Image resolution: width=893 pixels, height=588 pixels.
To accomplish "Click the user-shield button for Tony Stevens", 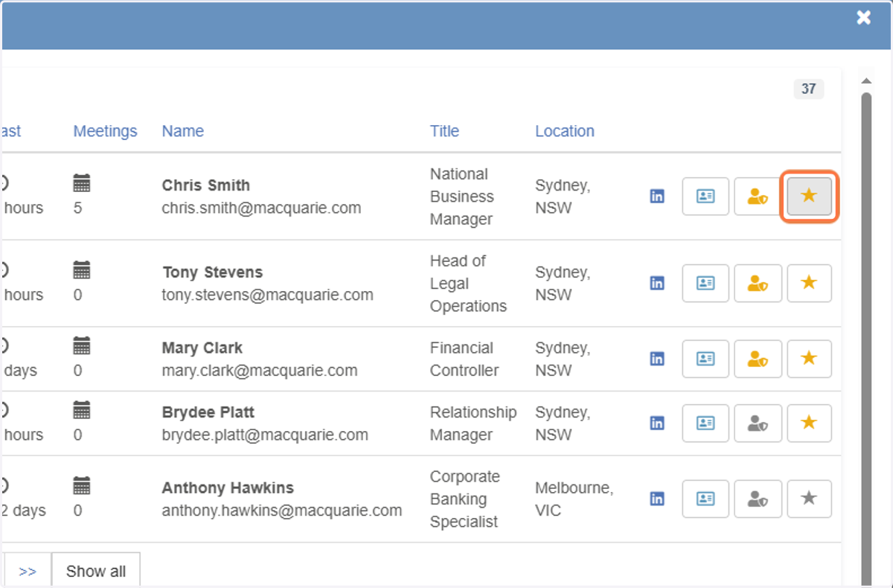I will [758, 284].
